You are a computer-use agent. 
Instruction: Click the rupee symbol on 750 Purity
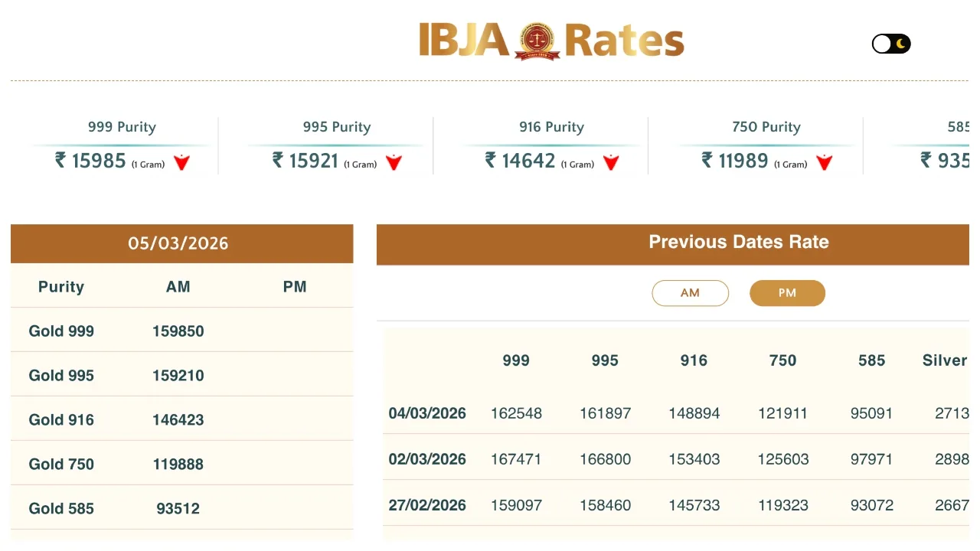707,161
